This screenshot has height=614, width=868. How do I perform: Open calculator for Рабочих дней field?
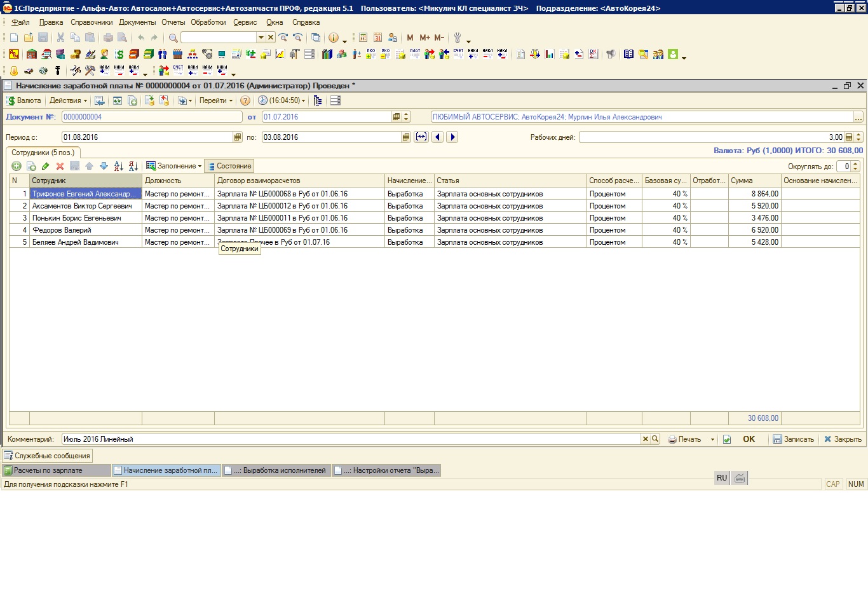(849, 137)
